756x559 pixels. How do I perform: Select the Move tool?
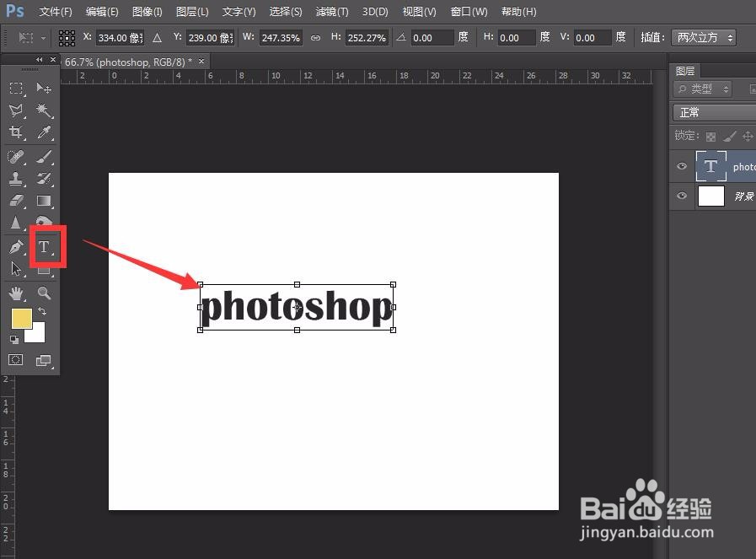click(x=44, y=88)
